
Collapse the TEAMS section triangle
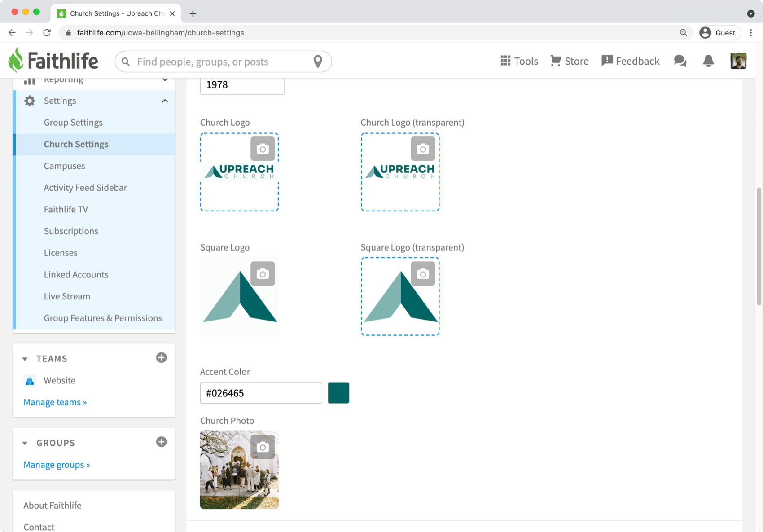25,359
